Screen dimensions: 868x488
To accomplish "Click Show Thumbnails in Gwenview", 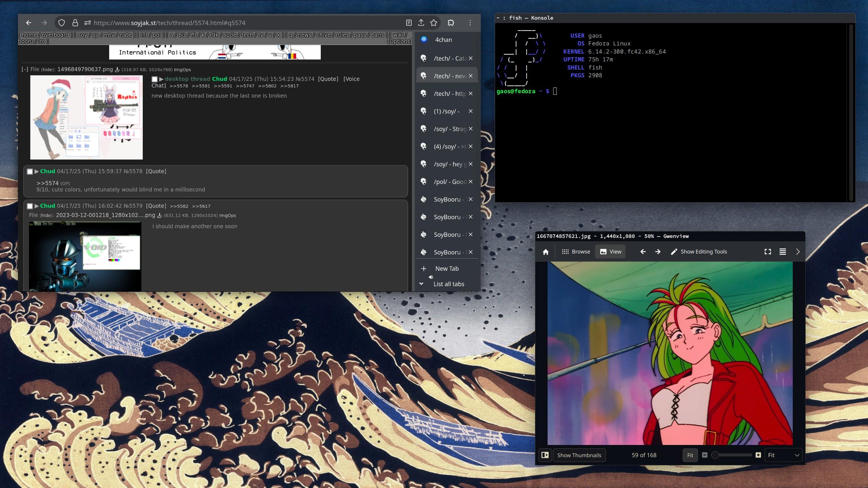I will (x=579, y=455).
